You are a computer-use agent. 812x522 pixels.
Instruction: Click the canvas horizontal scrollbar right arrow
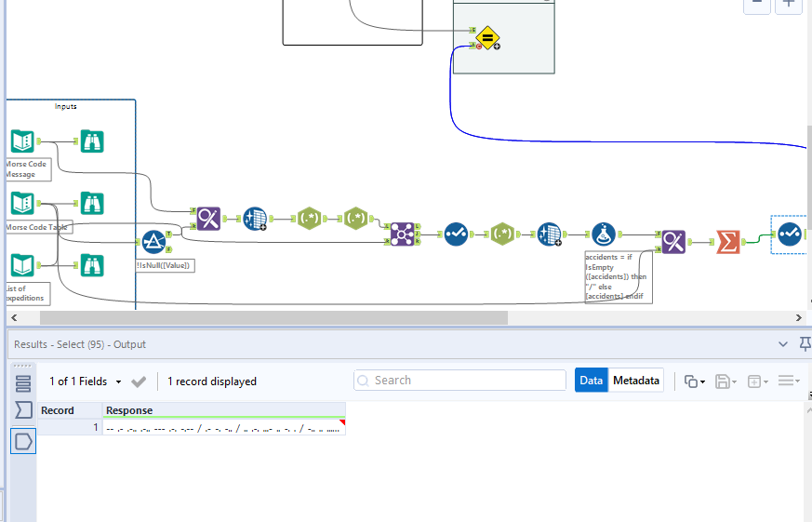tap(799, 317)
